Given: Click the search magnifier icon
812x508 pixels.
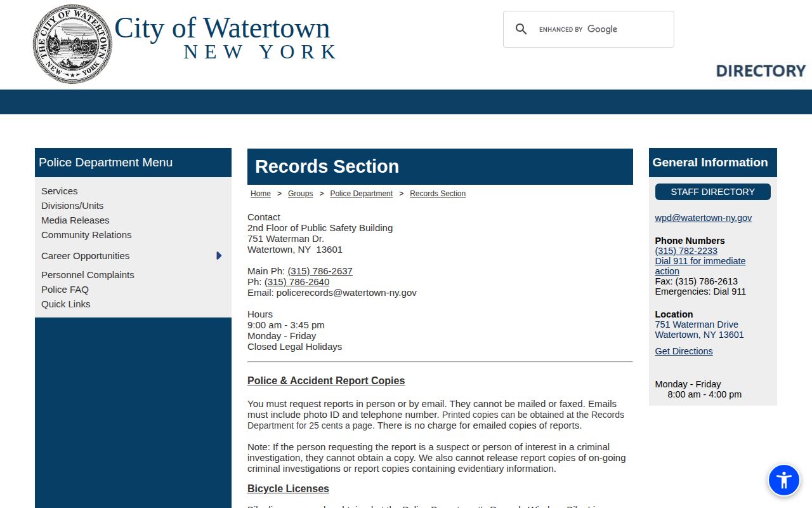Looking at the screenshot, I should pos(521,29).
